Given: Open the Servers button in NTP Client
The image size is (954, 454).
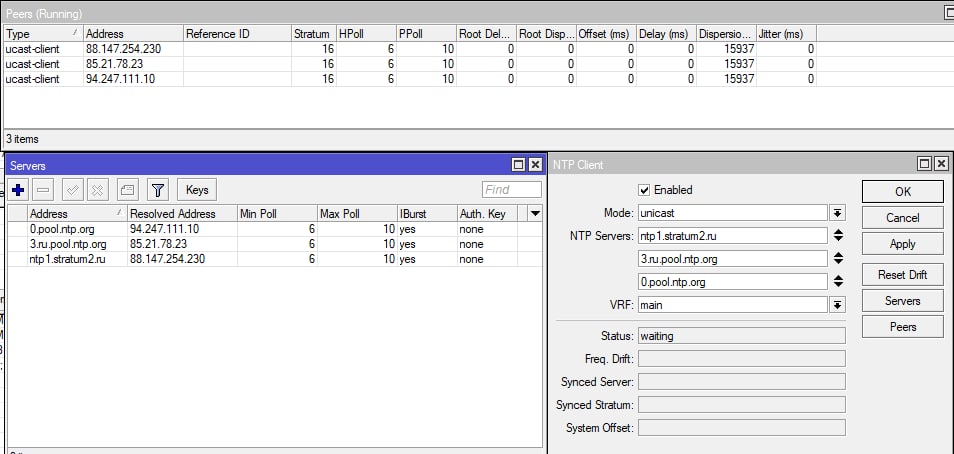Looking at the screenshot, I should (903, 301).
